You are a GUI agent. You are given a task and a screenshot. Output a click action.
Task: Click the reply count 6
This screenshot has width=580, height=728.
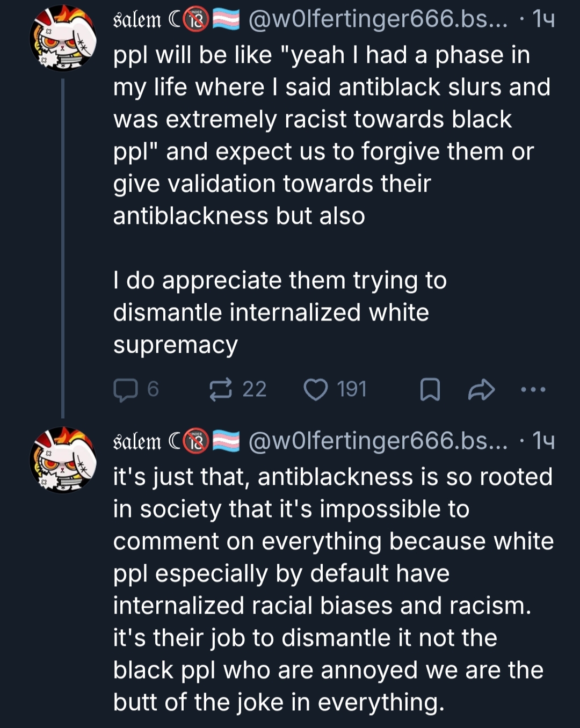pos(153,390)
